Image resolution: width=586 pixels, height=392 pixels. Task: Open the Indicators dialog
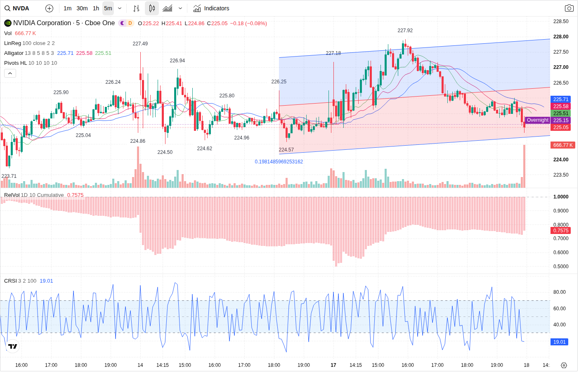coord(211,8)
